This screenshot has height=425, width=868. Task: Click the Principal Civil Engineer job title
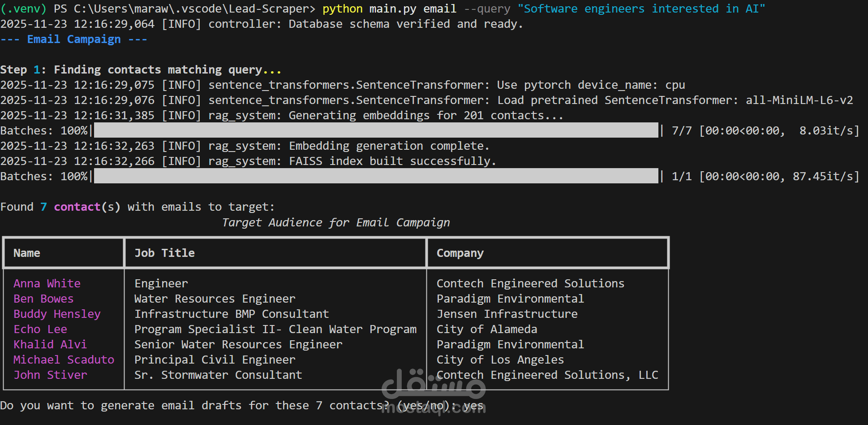(215, 360)
